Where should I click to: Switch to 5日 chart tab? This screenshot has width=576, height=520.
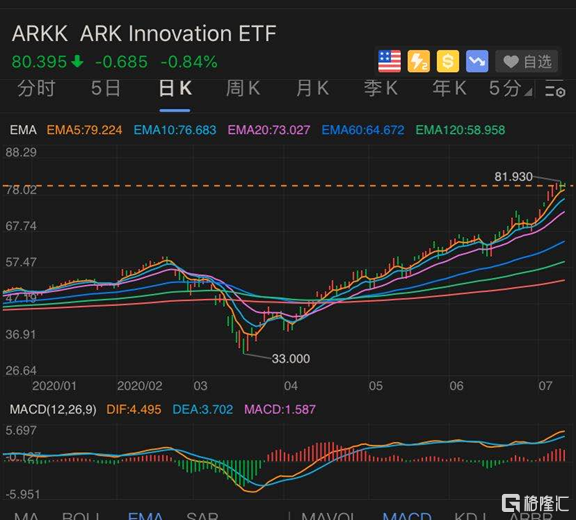click(x=106, y=89)
